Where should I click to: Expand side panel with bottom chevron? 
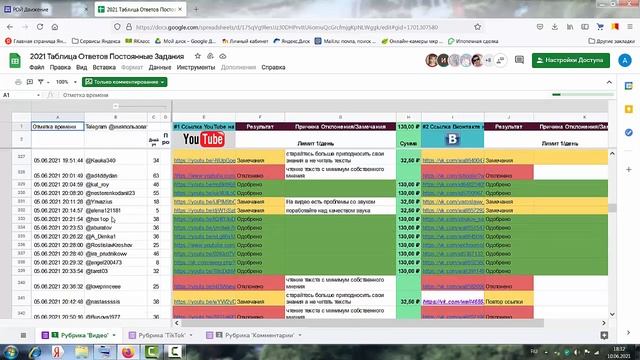[629, 333]
